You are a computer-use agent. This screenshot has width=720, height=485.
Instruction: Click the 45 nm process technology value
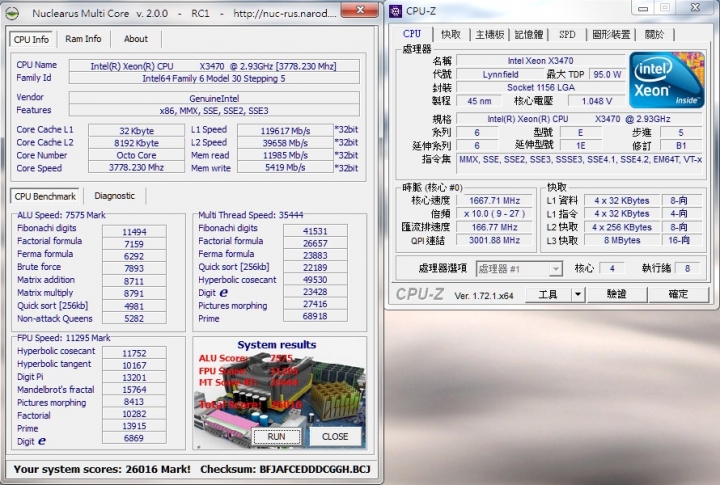pos(479,101)
